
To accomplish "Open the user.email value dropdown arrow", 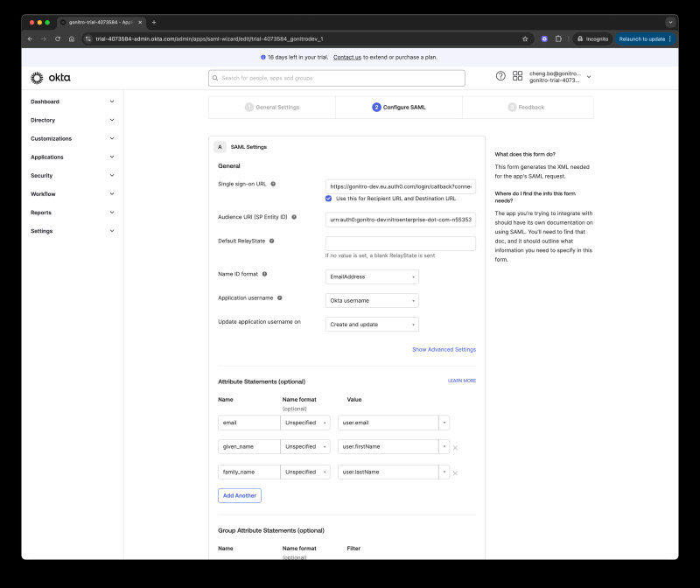I will pyautogui.click(x=444, y=423).
